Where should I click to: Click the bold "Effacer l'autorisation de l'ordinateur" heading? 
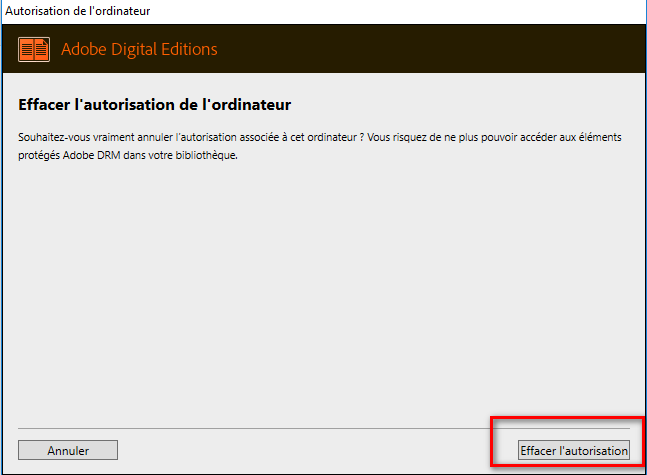[x=154, y=104]
